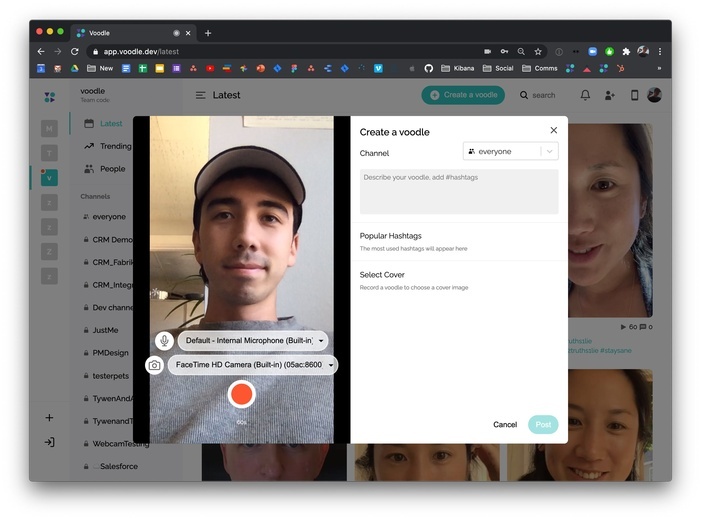
Task: Open the mobile phone icon in header
Action: pyautogui.click(x=634, y=95)
